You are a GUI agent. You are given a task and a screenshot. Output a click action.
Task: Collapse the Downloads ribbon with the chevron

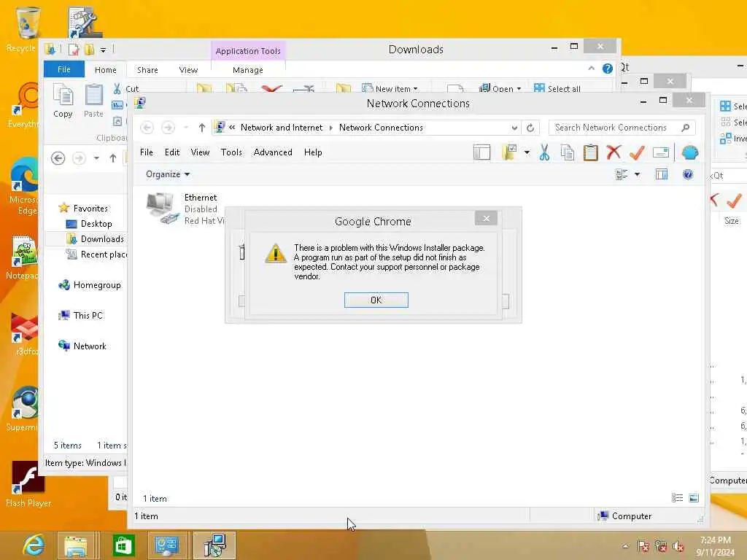point(591,69)
